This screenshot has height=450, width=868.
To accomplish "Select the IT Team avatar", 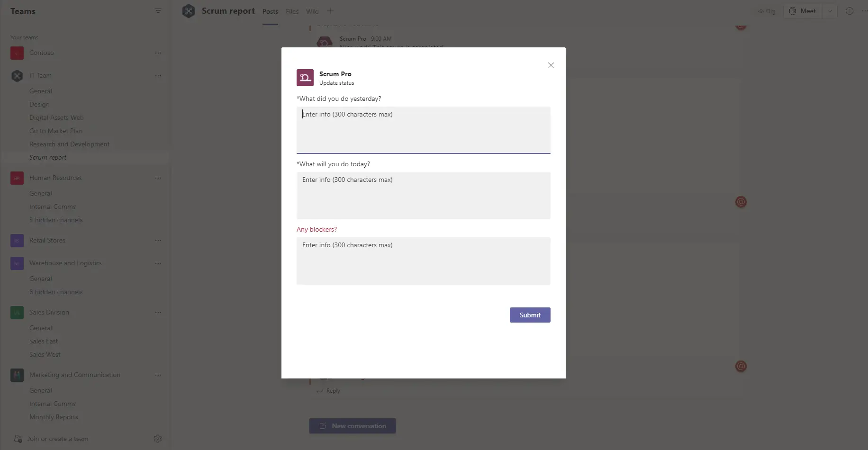I will [17, 76].
